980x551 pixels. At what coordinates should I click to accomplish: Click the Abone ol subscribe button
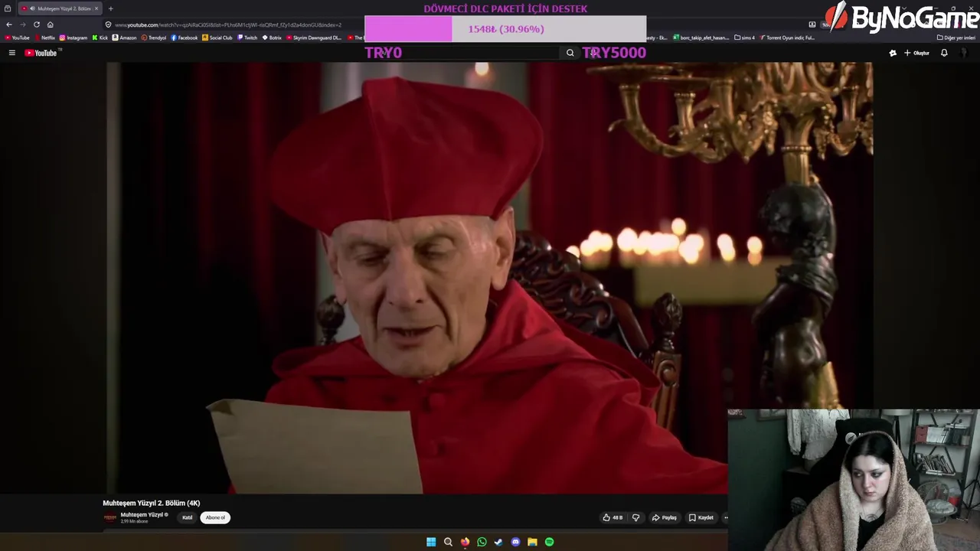(215, 518)
